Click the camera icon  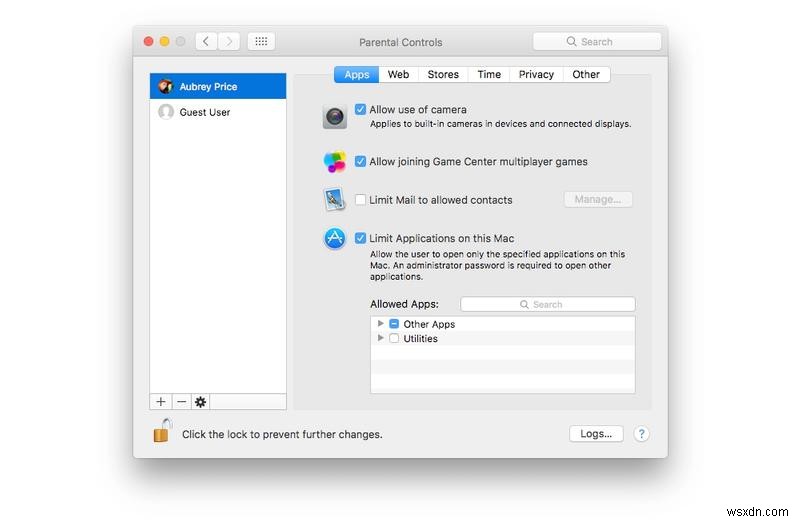[x=335, y=116]
